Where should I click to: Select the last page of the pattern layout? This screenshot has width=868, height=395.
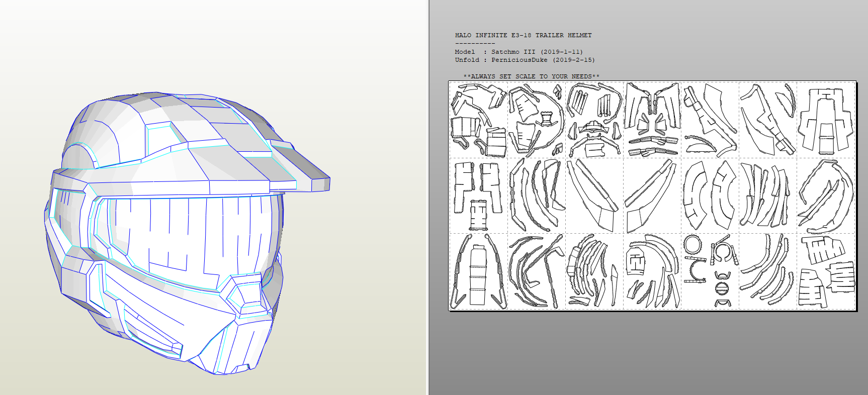(x=826, y=271)
